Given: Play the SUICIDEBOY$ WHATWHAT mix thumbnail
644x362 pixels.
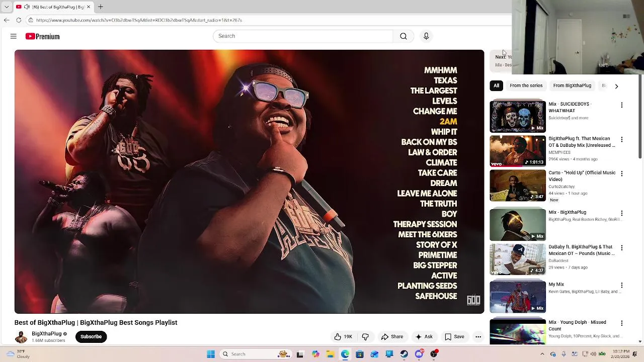Looking at the screenshot, I should (x=518, y=117).
